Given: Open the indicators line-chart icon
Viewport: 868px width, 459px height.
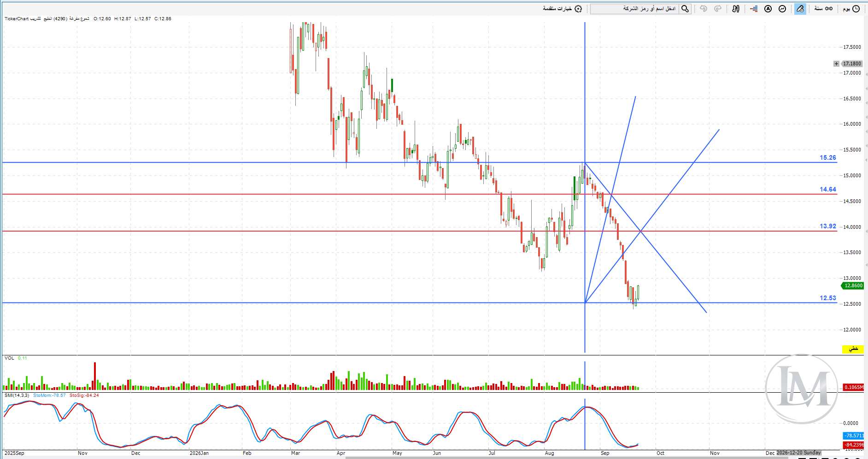Looking at the screenshot, I should [x=782, y=9].
